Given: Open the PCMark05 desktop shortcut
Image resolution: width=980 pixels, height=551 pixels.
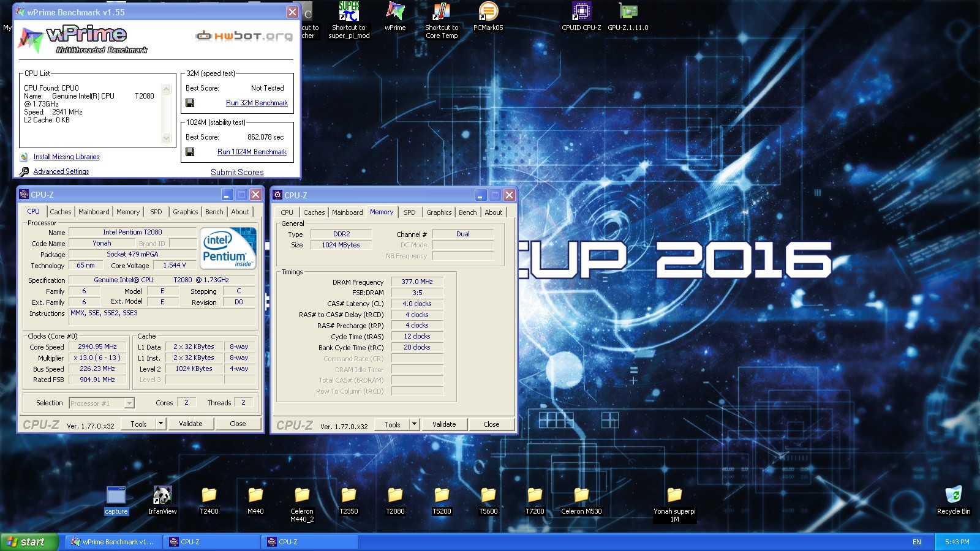Looking at the screenshot, I should tap(488, 12).
